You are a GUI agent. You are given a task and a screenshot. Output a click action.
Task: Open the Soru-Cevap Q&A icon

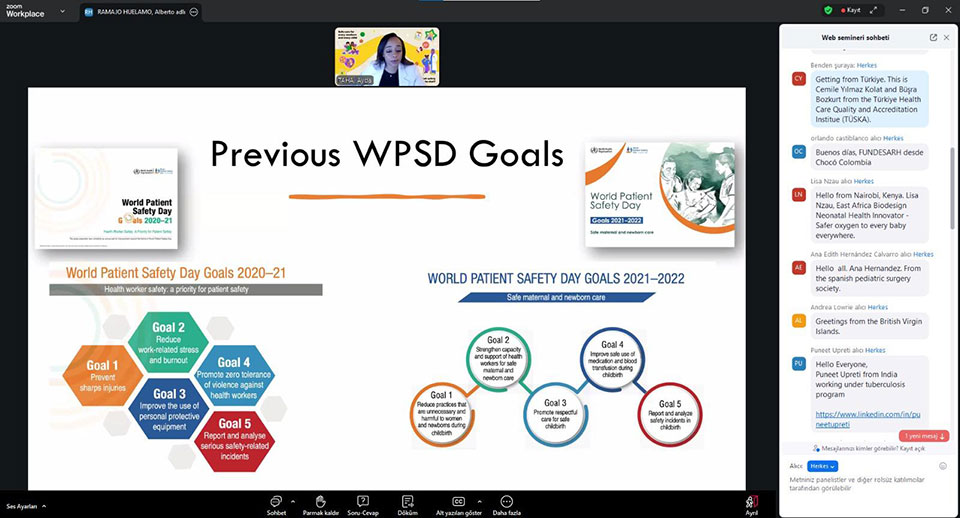coord(363,500)
